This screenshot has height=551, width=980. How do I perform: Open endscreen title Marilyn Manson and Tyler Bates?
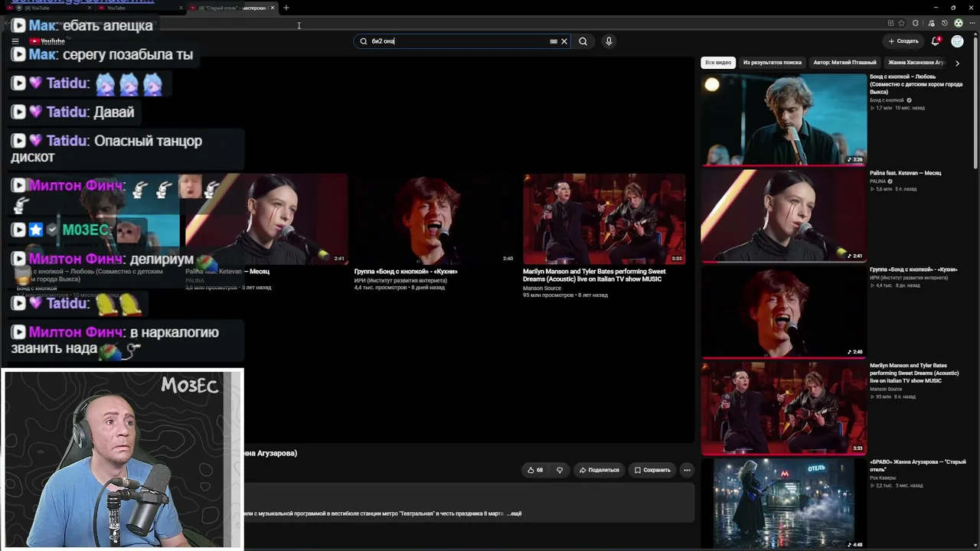pos(594,275)
